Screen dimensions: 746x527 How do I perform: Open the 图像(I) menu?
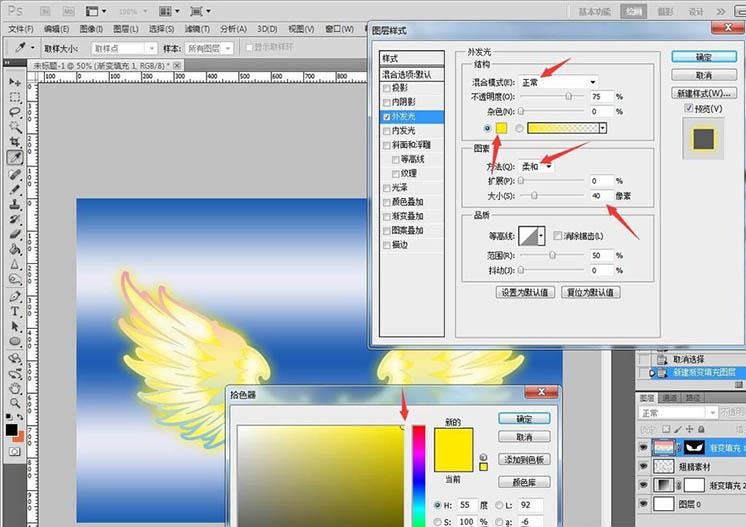pos(90,29)
